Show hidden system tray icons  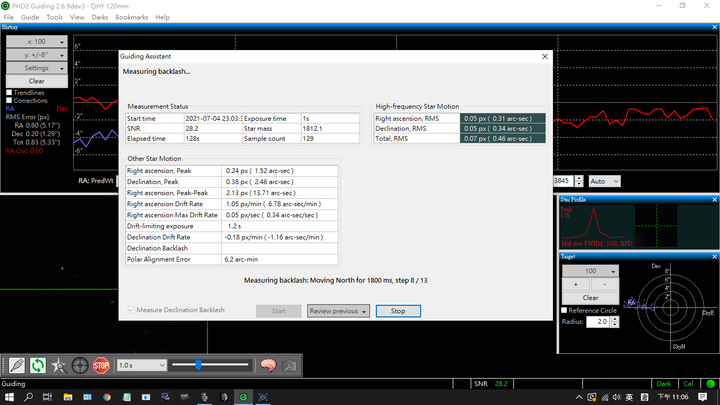click(579, 397)
